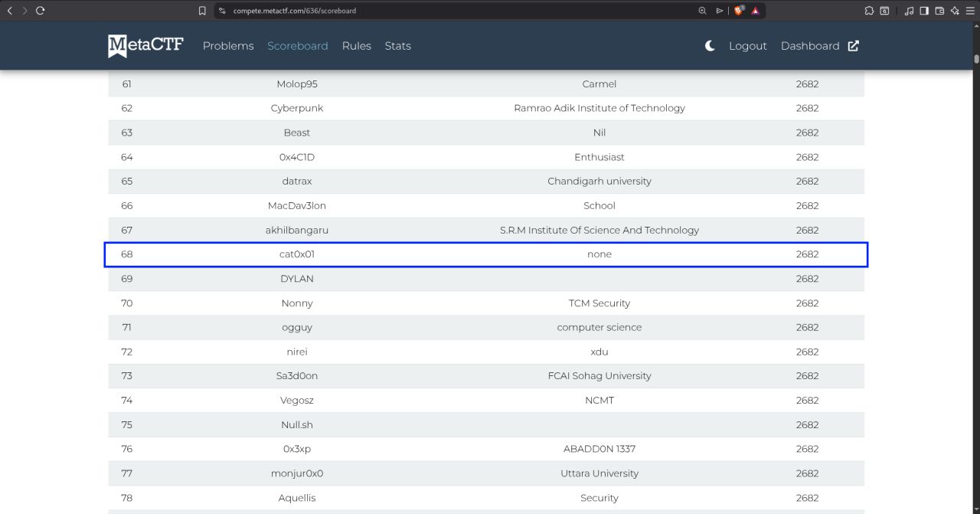Select player name Nonny
The image size is (980, 514).
coord(297,303)
